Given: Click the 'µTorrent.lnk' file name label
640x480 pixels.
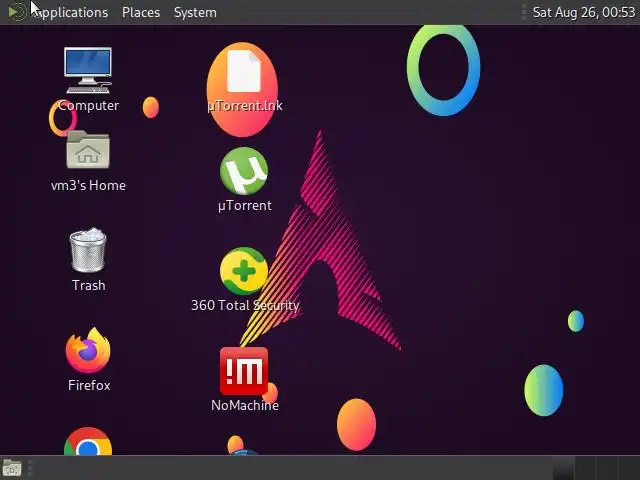Looking at the screenshot, I should coord(245,106).
